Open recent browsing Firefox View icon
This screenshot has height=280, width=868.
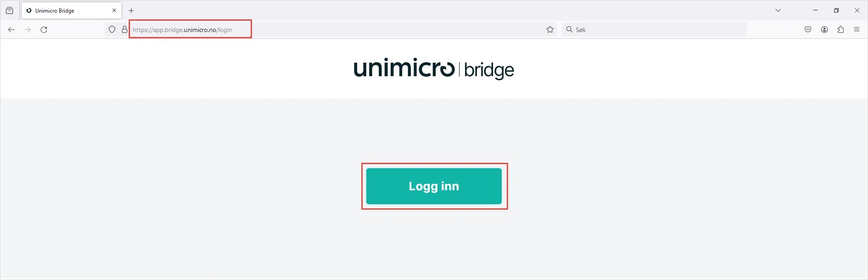click(x=9, y=10)
